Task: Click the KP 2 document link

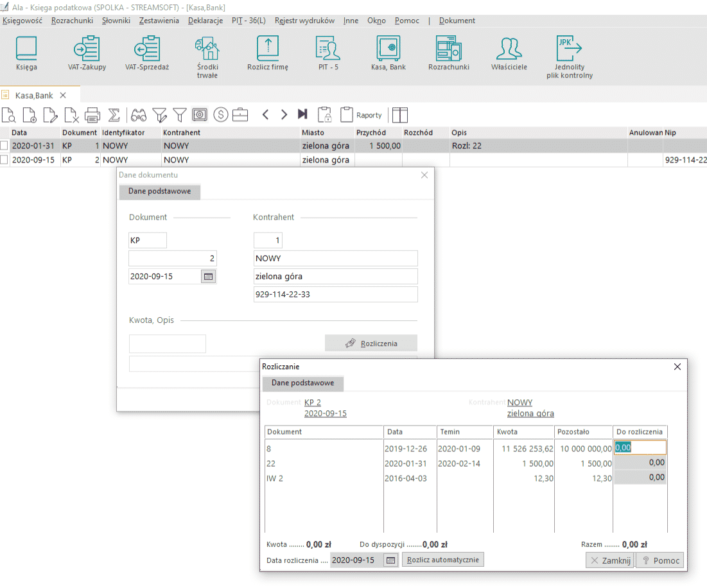Action: [x=313, y=402]
